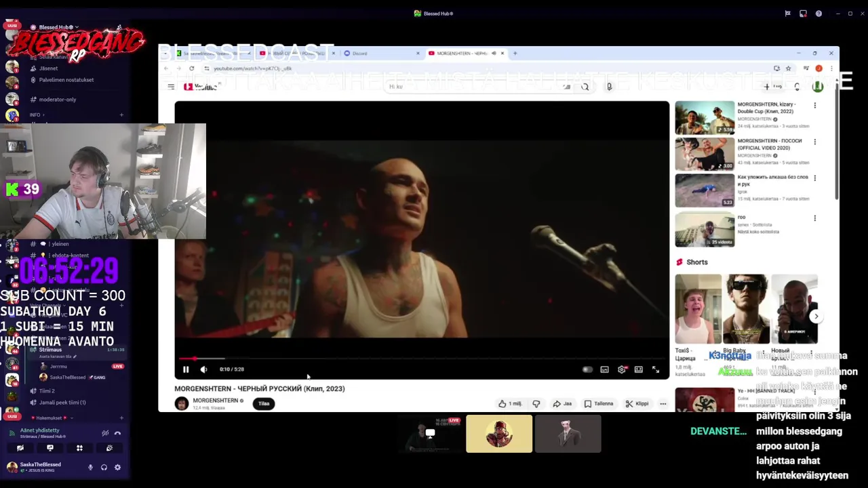Switch YouTube player to theater mode

638,369
